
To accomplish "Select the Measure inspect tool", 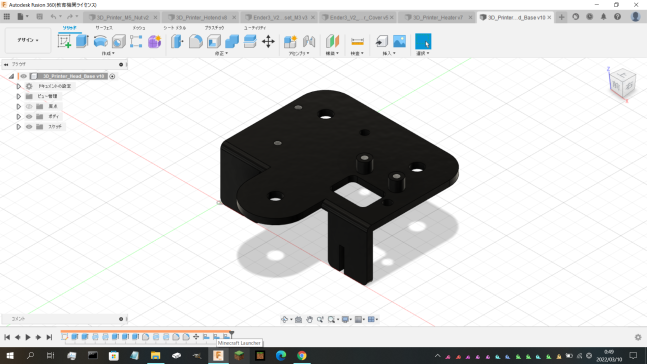I will [x=357, y=41].
